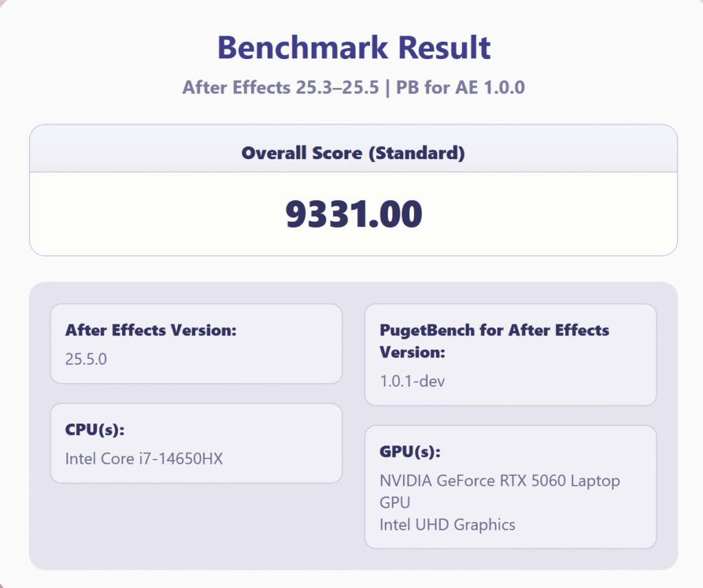Click empty panel space below the CPU card
This screenshot has width=703, height=588.
tap(196, 525)
